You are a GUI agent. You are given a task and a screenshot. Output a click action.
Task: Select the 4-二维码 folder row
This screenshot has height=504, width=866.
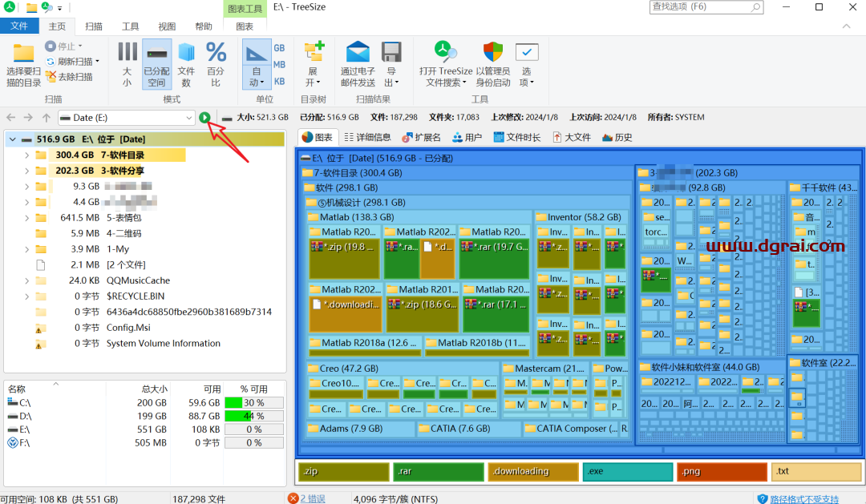pos(144,233)
